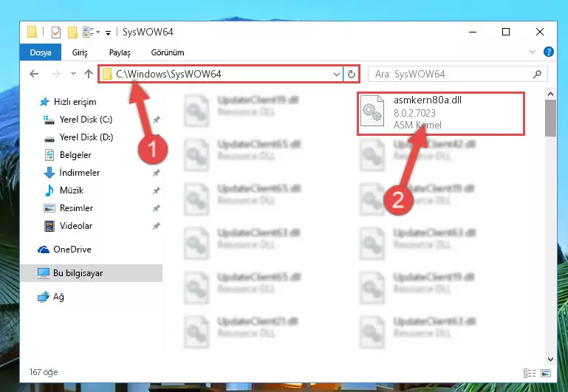Viewport: 568px width, 392px height.
Task: Switch to the Paylaş ribbon tab
Action: [120, 52]
